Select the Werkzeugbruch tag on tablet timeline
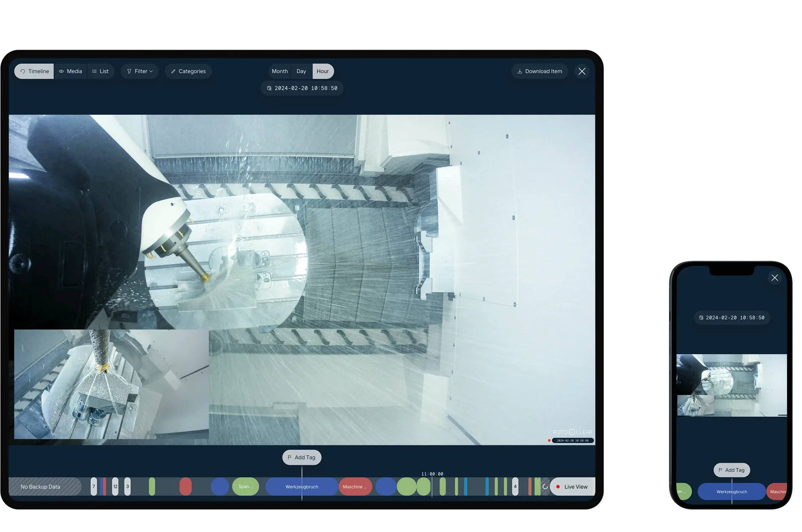The width and height of the screenshot is (802, 532). pyautogui.click(x=302, y=486)
